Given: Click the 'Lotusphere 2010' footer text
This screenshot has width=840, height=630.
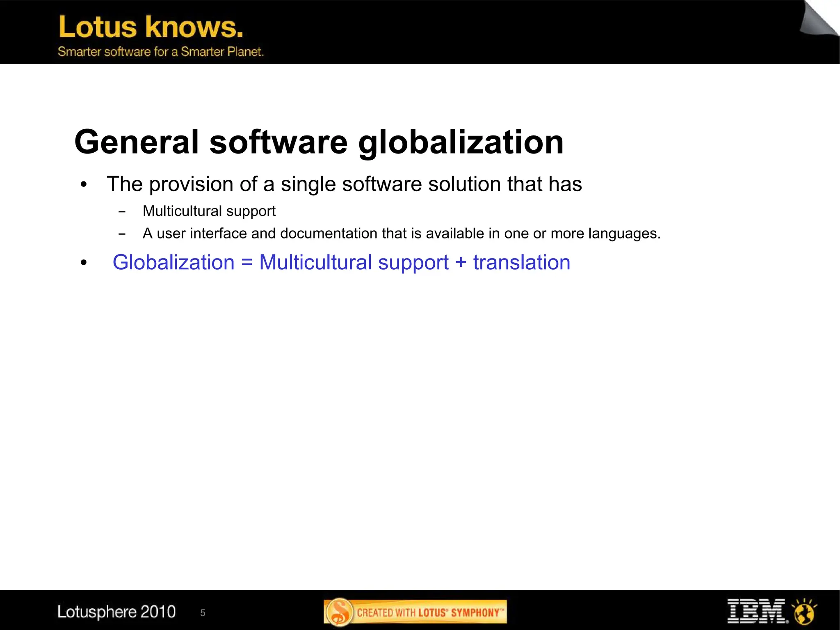Looking at the screenshot, I should [x=116, y=612].
